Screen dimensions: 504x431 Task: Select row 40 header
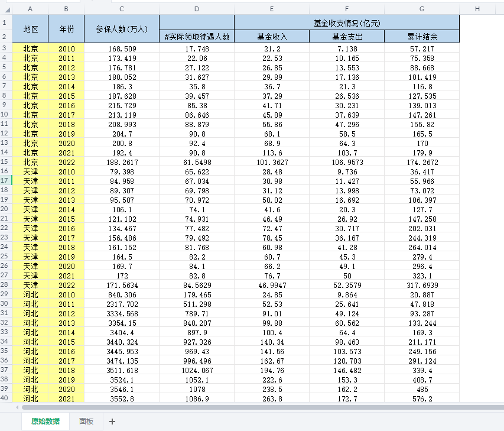tap(5, 398)
